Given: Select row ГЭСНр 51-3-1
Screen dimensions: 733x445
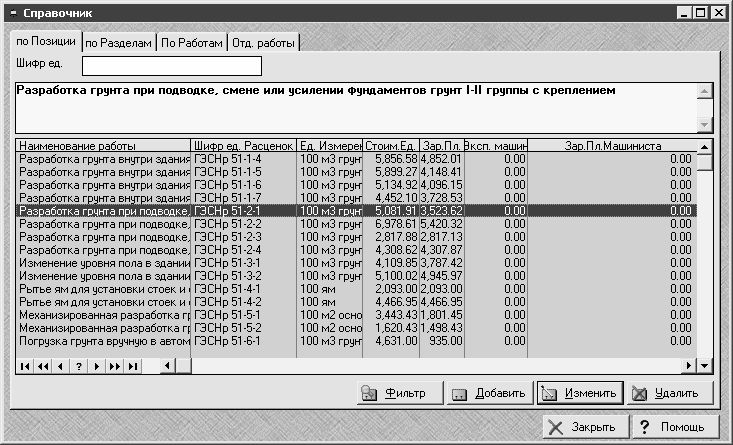Looking at the screenshot, I should pos(356,263).
